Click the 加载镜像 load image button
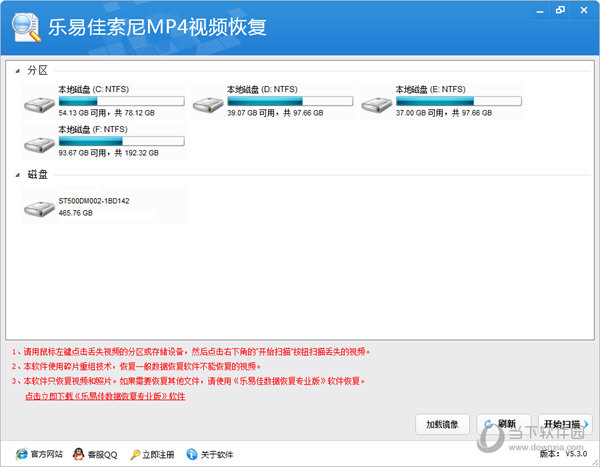600x467 pixels. tap(442, 424)
